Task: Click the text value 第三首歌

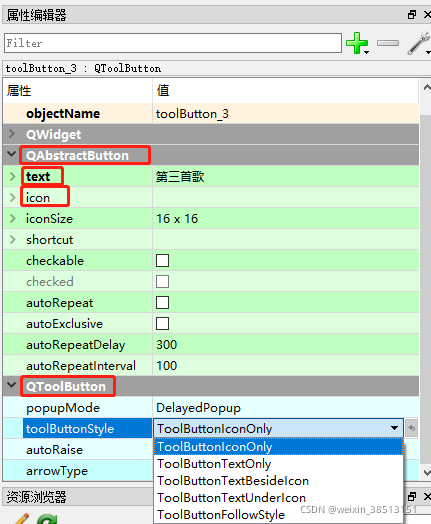Action: click(180, 176)
